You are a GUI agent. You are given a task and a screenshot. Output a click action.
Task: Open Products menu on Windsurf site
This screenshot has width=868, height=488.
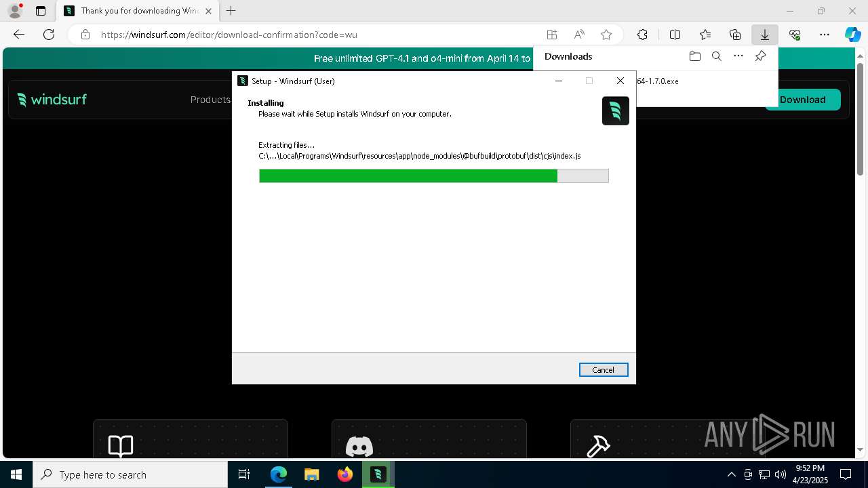point(210,100)
